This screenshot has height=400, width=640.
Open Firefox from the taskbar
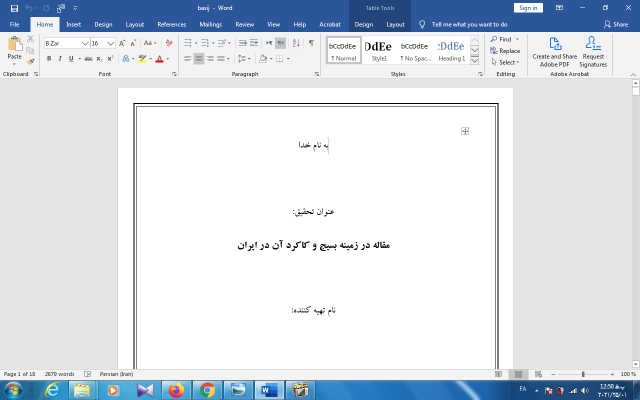[x=175, y=389]
